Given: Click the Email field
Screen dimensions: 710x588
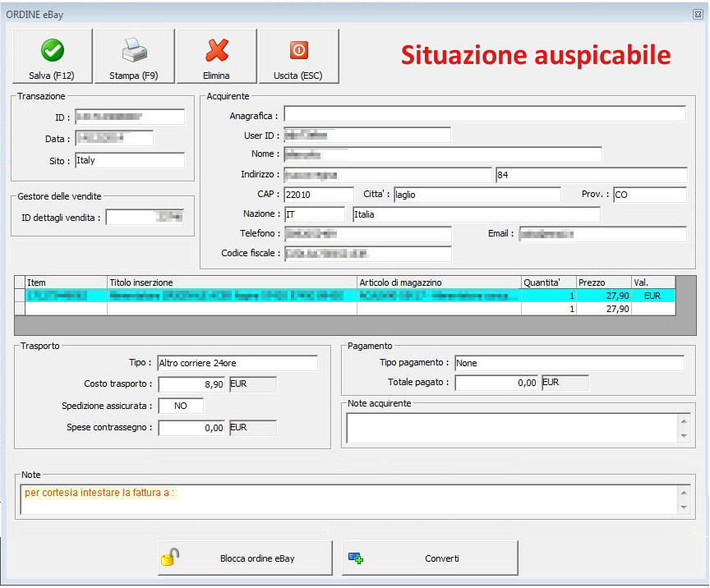Looking at the screenshot, I should pos(602,234).
